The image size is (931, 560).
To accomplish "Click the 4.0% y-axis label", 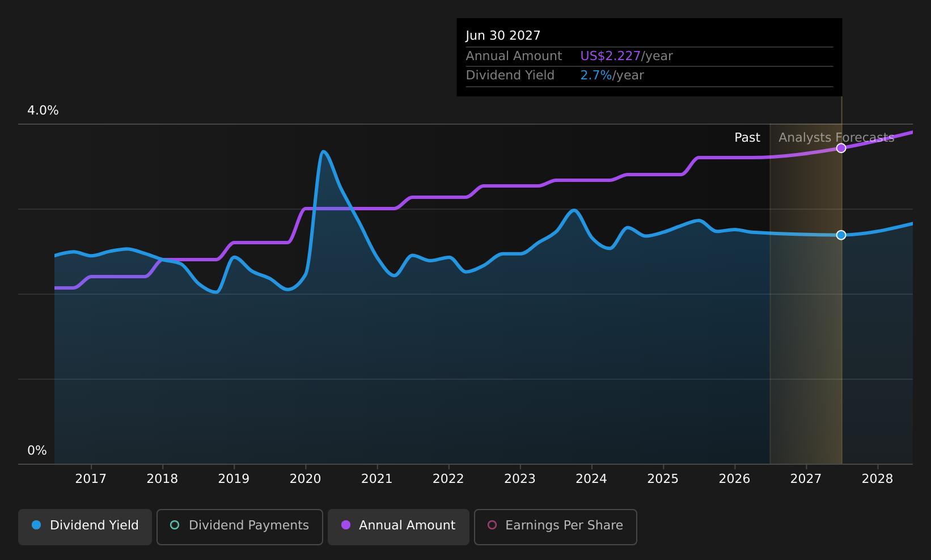I will coord(43,111).
